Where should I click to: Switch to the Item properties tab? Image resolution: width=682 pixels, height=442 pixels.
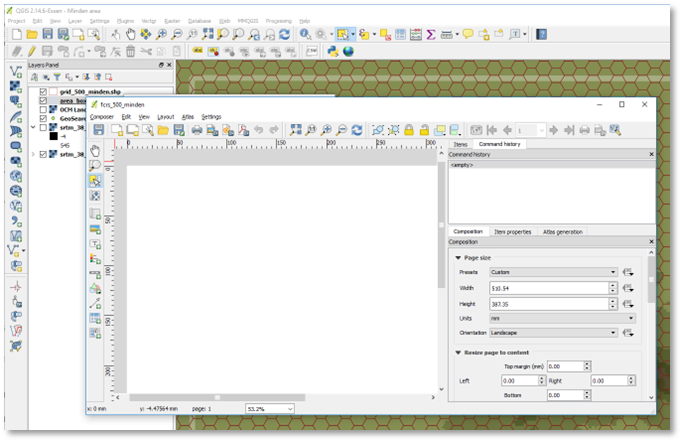[x=512, y=232]
